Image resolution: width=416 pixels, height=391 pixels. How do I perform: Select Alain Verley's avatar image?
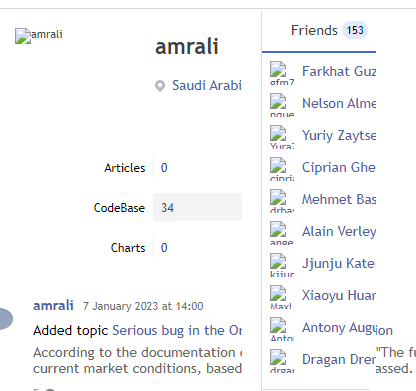(x=282, y=233)
